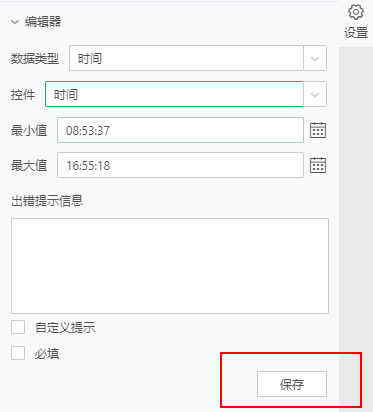The height and width of the screenshot is (412, 373).
Task: Focus the 最小值 field showing 08:53:37
Action: pyautogui.click(x=180, y=130)
